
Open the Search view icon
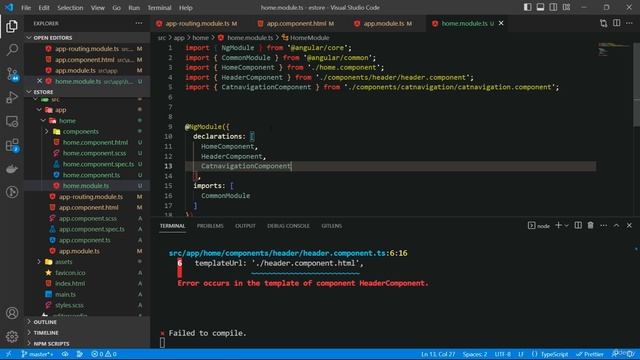(x=12, y=50)
